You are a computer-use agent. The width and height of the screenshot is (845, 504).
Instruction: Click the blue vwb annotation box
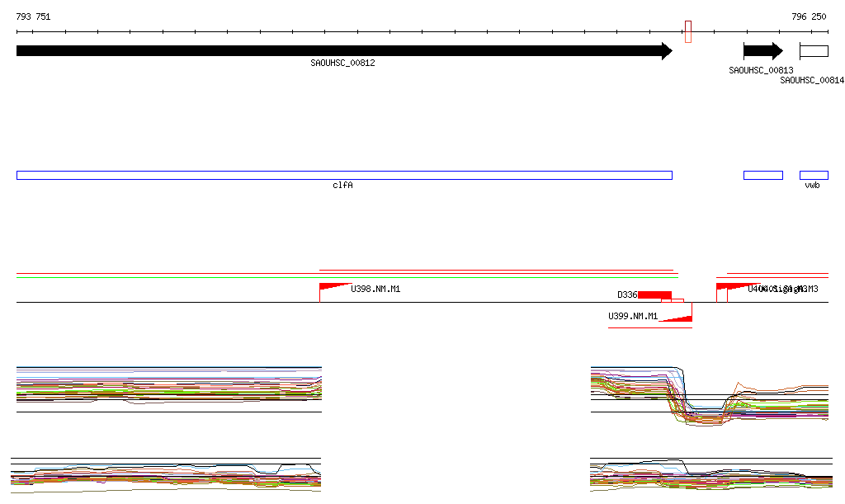pos(814,175)
